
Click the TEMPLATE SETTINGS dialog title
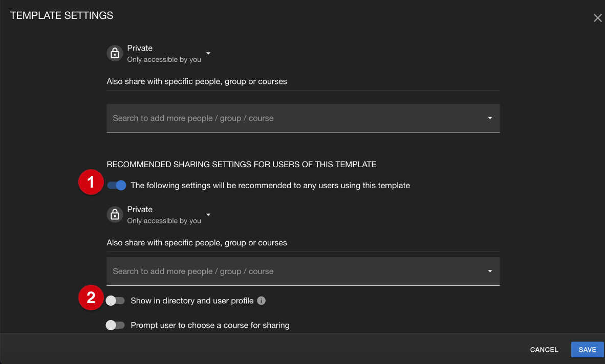point(62,15)
